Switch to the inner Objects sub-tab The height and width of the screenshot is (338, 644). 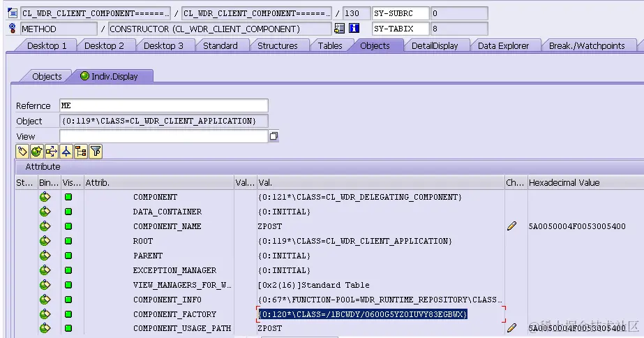click(47, 77)
